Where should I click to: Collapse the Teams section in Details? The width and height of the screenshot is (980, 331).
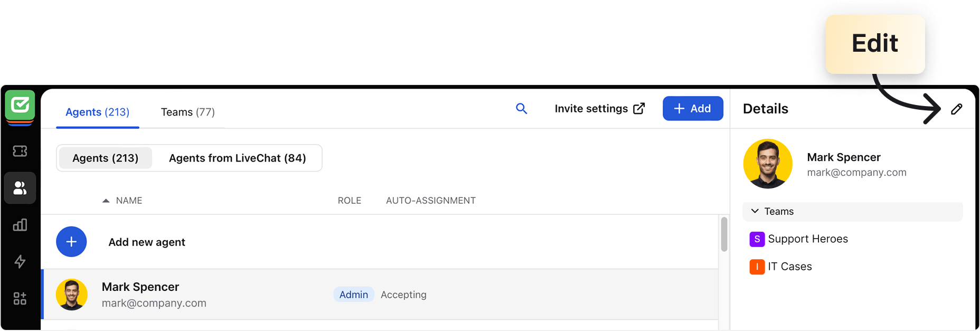point(755,211)
